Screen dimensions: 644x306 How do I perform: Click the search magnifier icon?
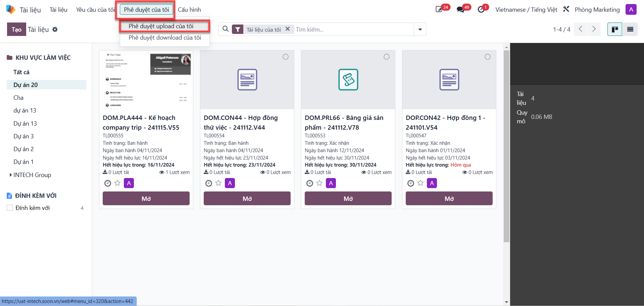pos(226,29)
